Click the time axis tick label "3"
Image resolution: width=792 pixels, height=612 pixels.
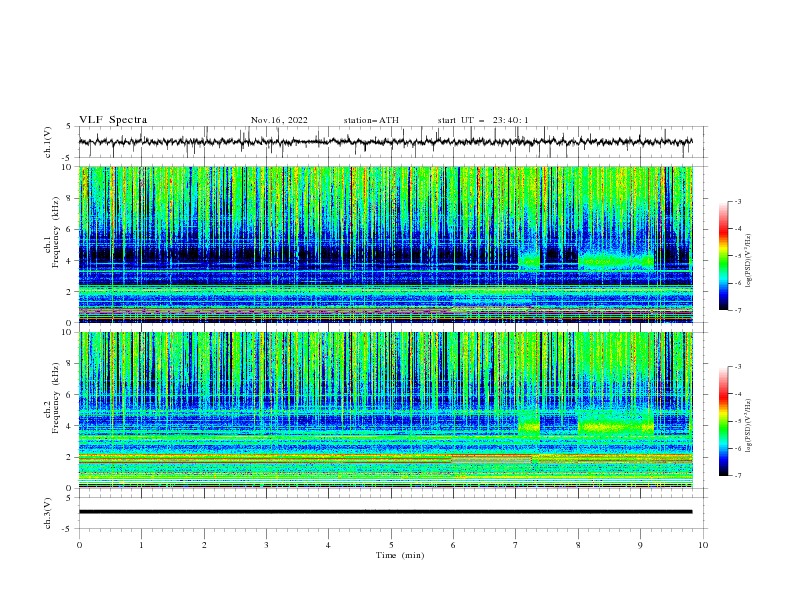[266, 545]
